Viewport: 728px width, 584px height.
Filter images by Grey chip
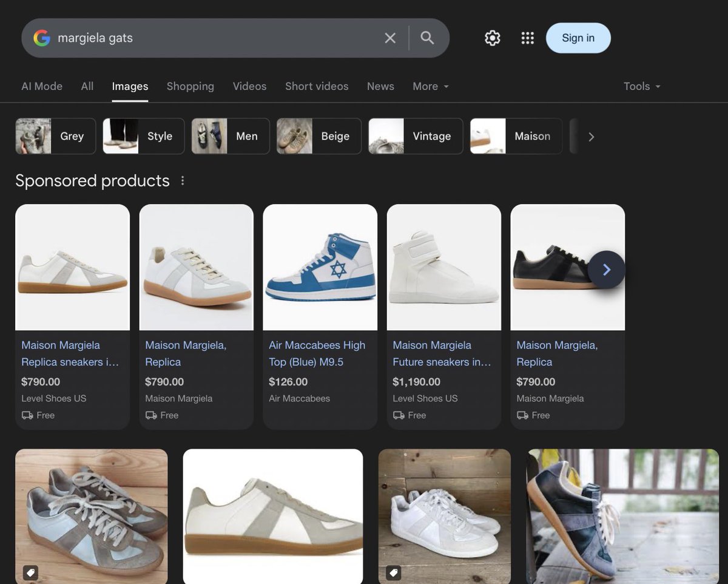[x=55, y=136]
